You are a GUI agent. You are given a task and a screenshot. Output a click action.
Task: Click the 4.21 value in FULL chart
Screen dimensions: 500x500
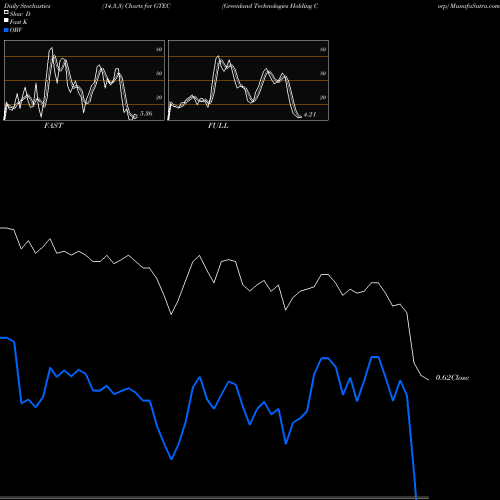[310, 114]
